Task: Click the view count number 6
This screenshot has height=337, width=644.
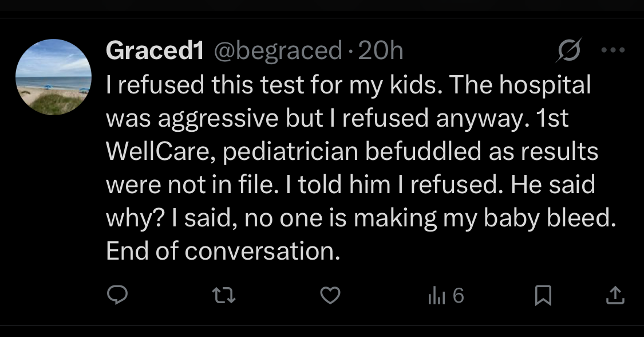Action: [x=458, y=296]
